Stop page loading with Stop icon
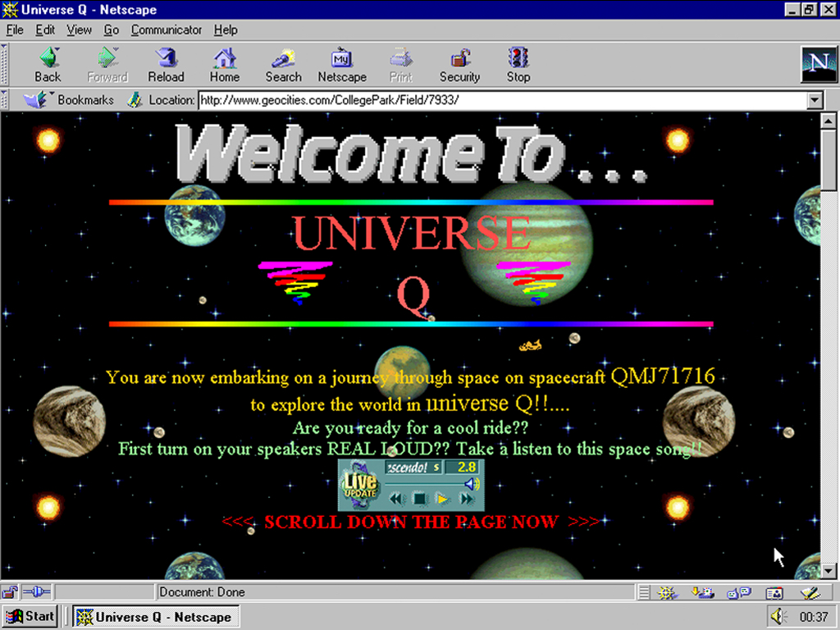Image resolution: width=840 pixels, height=630 pixels. click(518, 65)
